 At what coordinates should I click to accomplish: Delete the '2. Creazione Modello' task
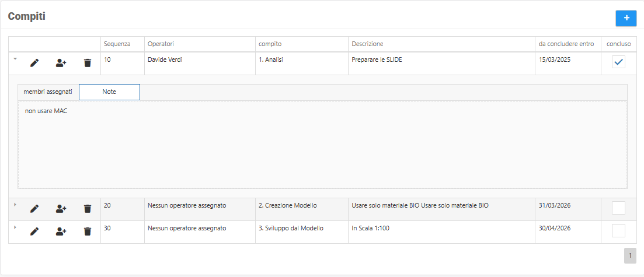(x=88, y=208)
